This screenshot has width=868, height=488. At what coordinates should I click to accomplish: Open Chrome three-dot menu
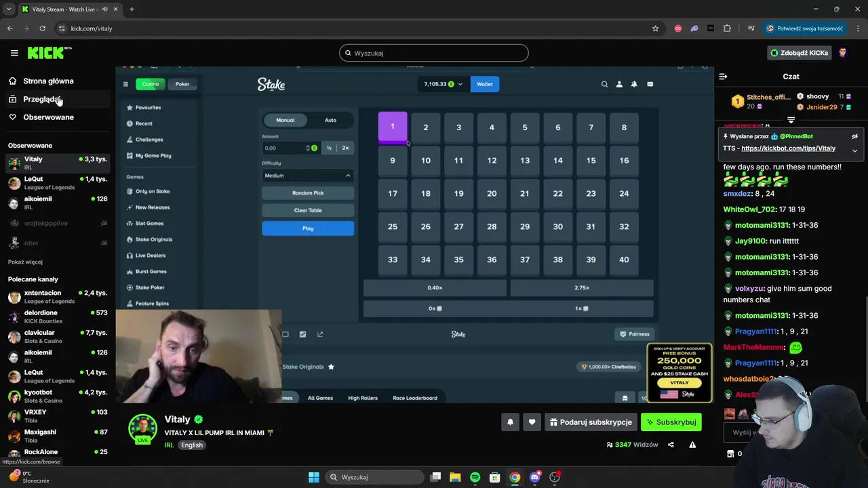pos(858,28)
